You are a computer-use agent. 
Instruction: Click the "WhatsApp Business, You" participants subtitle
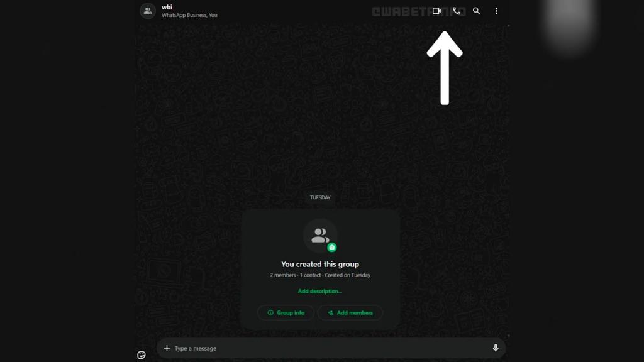coord(189,15)
